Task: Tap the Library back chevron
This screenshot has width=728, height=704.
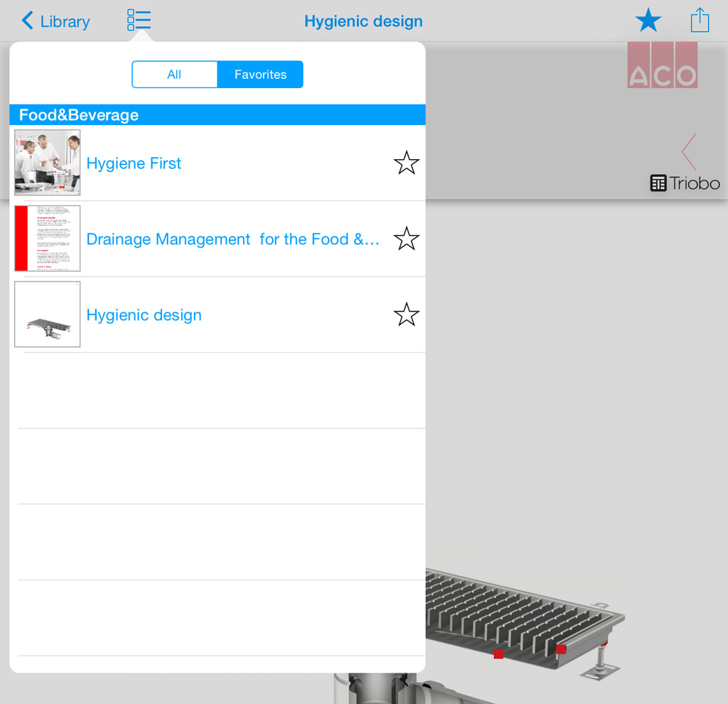Action: pos(28,21)
